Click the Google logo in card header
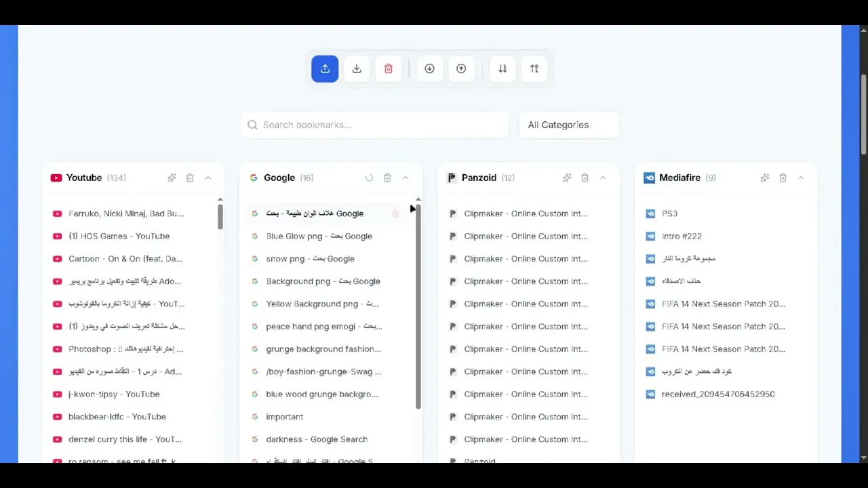 254,178
